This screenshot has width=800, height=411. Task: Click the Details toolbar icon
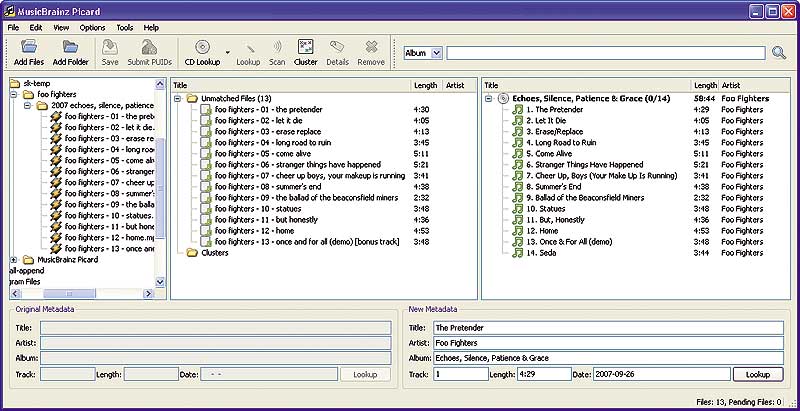point(337,47)
